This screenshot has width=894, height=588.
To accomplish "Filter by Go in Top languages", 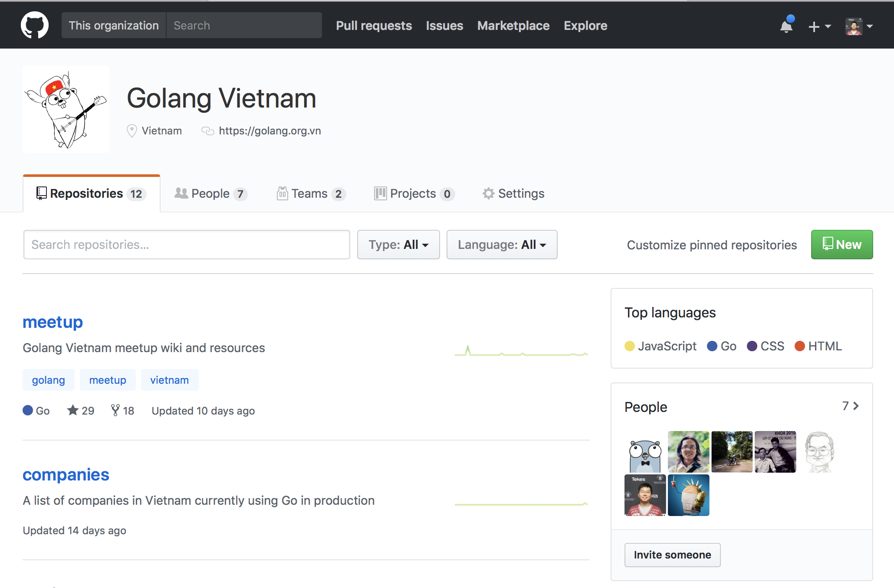I will pos(722,346).
